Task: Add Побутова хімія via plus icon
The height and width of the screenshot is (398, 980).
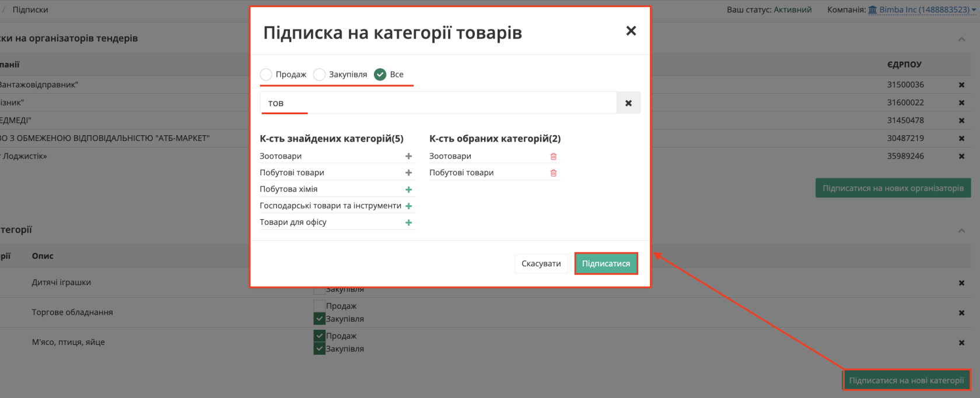Action: click(x=408, y=189)
